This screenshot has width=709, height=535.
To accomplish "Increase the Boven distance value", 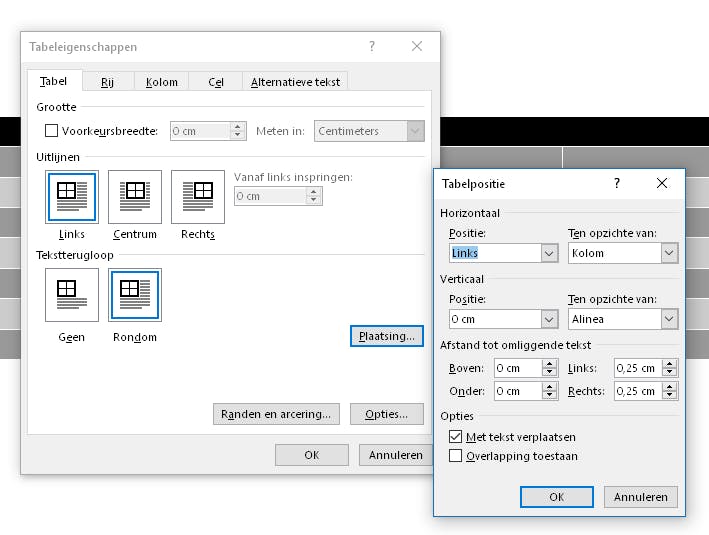I will coord(549,364).
